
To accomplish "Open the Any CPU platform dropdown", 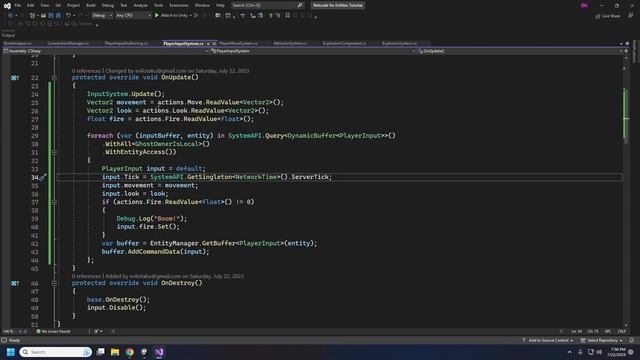I will [133, 16].
